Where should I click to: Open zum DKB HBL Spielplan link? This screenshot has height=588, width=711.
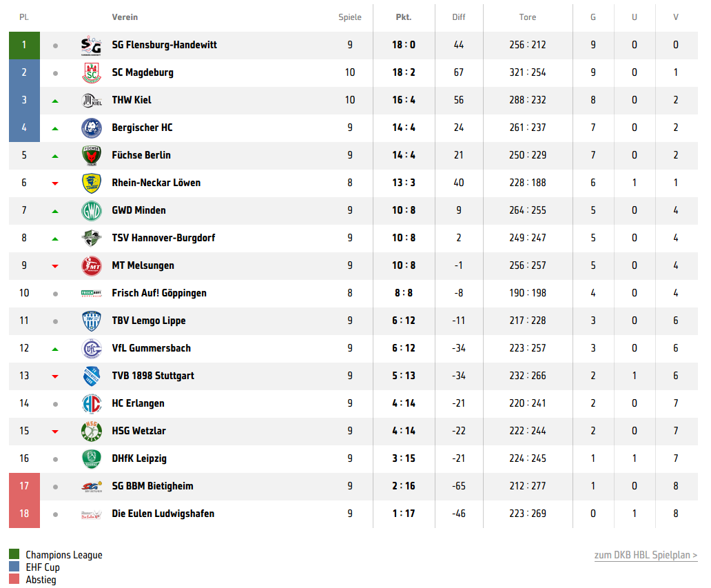point(646,555)
